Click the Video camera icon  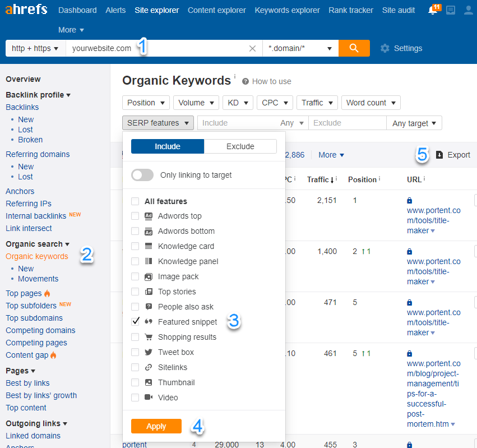tap(149, 397)
